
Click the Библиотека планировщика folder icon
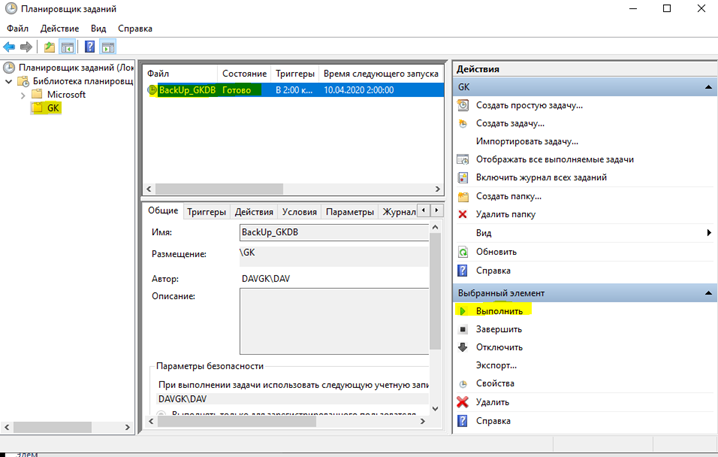[23, 82]
